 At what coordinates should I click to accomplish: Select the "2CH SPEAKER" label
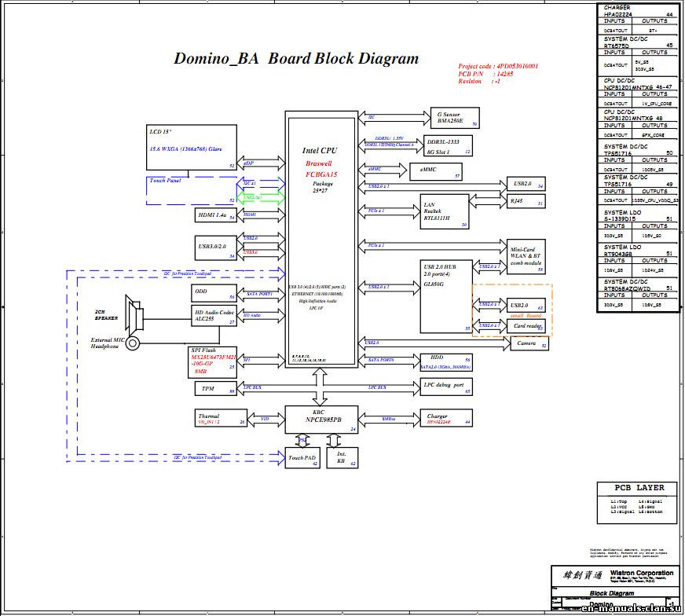106,315
